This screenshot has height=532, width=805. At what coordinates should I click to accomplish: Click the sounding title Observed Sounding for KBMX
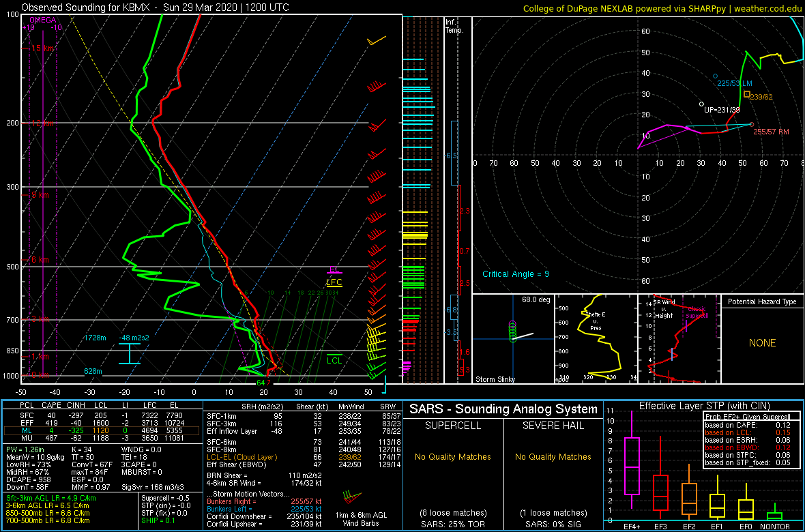coord(155,8)
